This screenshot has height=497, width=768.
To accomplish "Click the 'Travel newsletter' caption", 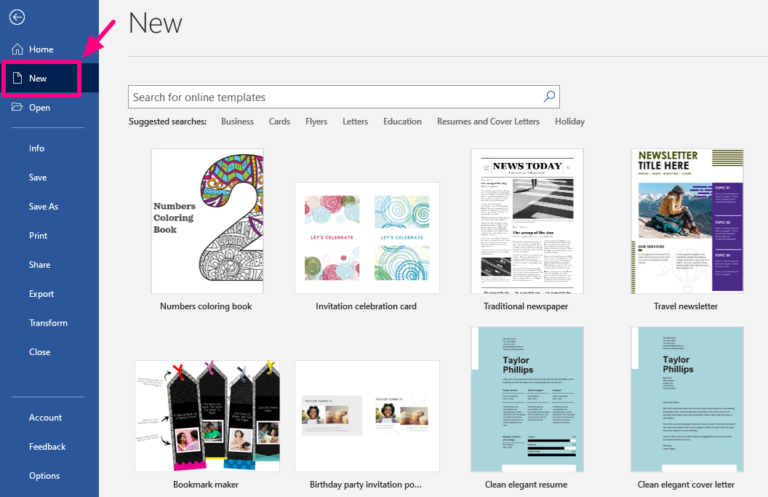I will (x=686, y=306).
